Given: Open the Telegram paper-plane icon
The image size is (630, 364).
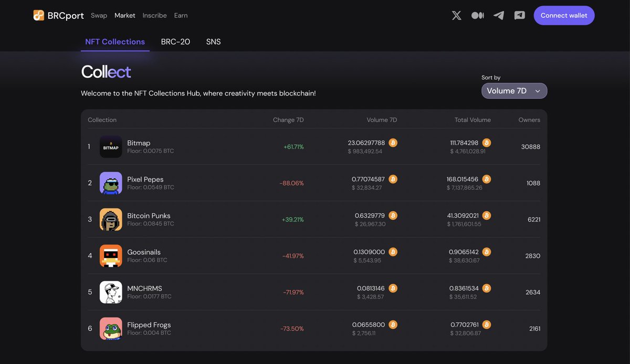Looking at the screenshot, I should [499, 15].
